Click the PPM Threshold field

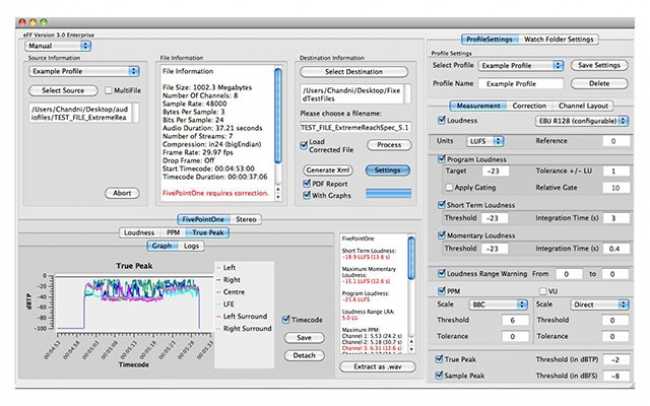tap(515, 320)
